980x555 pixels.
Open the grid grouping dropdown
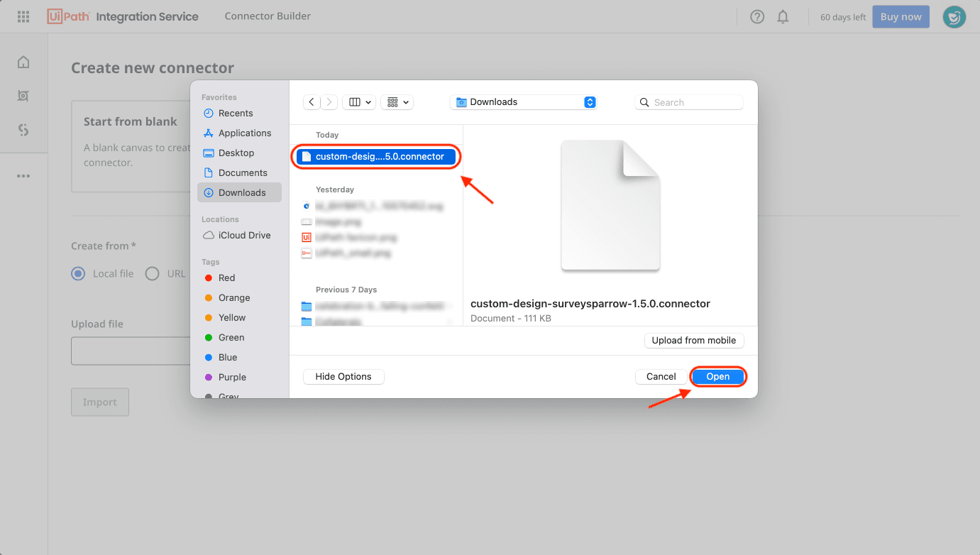click(x=397, y=102)
